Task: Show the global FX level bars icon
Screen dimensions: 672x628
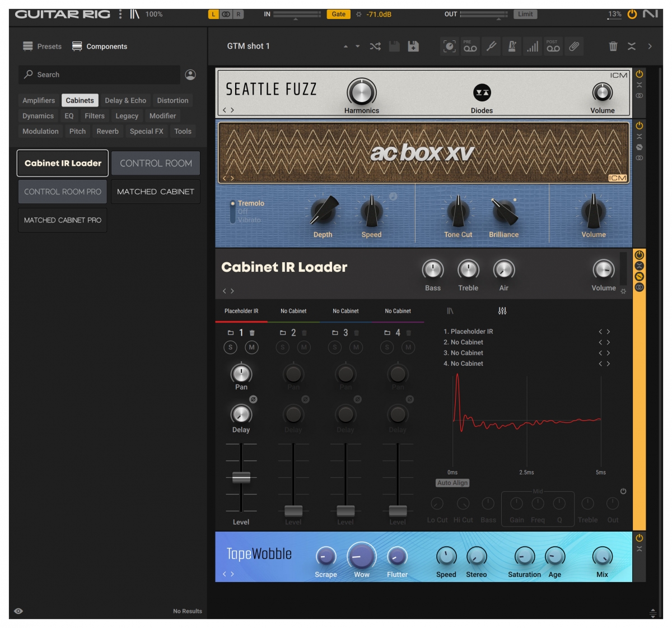Action: 533,46
